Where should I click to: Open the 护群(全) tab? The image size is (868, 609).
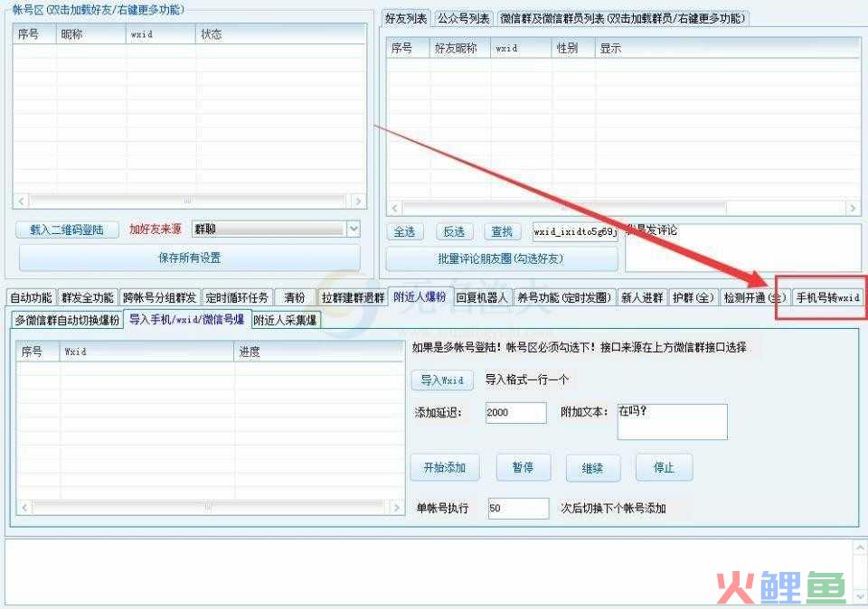693,297
